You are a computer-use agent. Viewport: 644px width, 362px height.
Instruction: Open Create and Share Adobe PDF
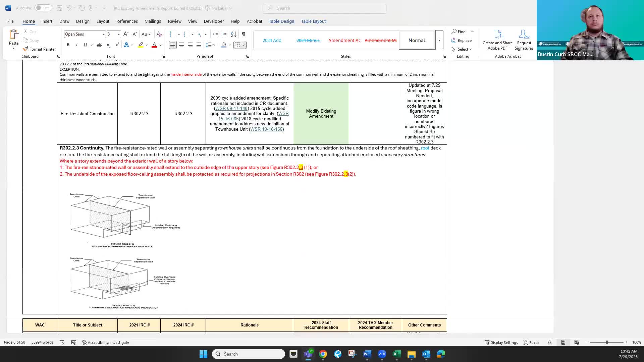coord(497,40)
